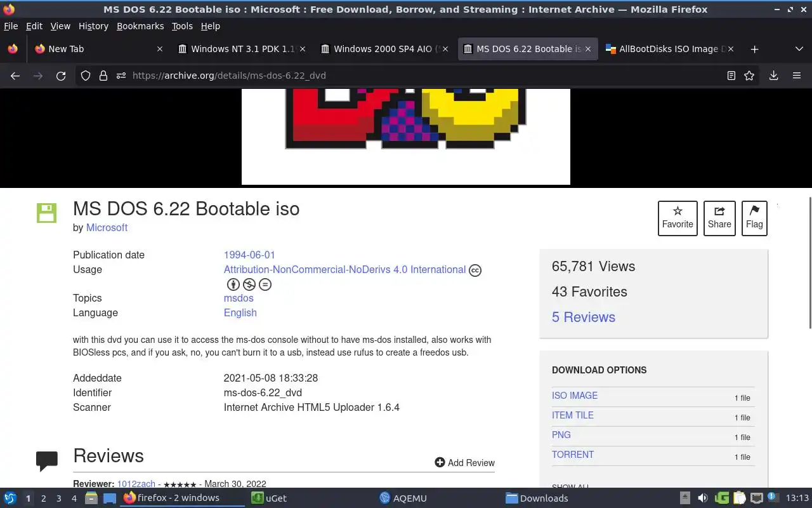Click the Firefox View icon left of tabs
This screenshot has width=812, height=508.
[x=12, y=49]
